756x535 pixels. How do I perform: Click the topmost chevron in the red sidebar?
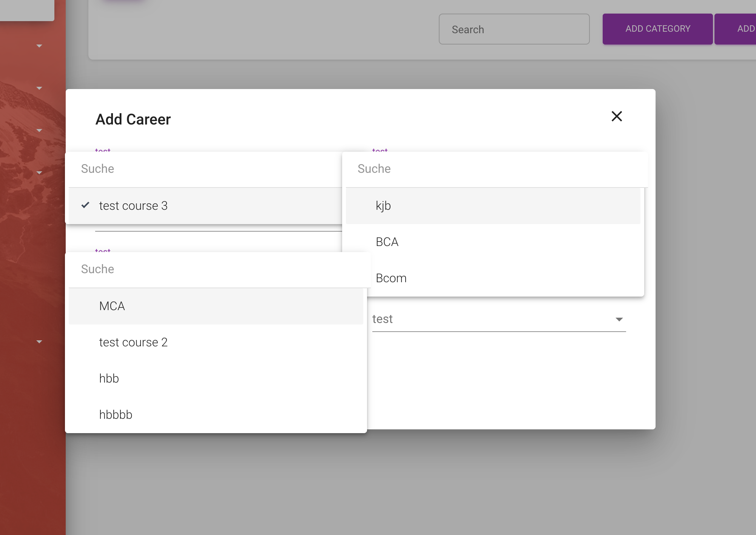click(39, 45)
